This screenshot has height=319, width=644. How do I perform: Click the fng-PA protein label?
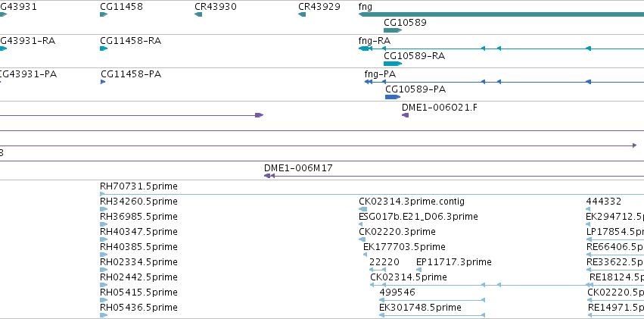[381, 74]
